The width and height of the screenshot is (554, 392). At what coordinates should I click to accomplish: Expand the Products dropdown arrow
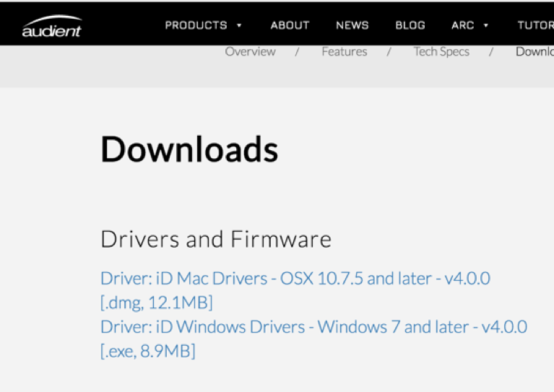239,25
